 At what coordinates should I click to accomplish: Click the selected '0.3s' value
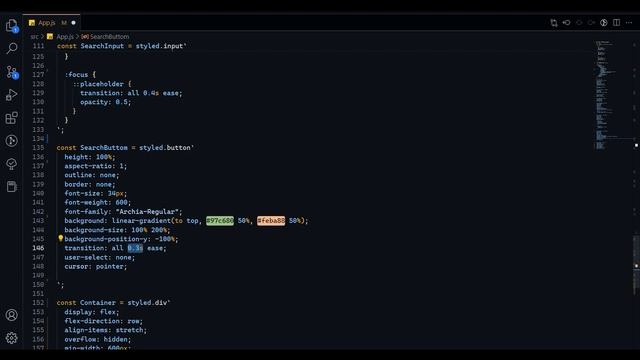click(135, 248)
